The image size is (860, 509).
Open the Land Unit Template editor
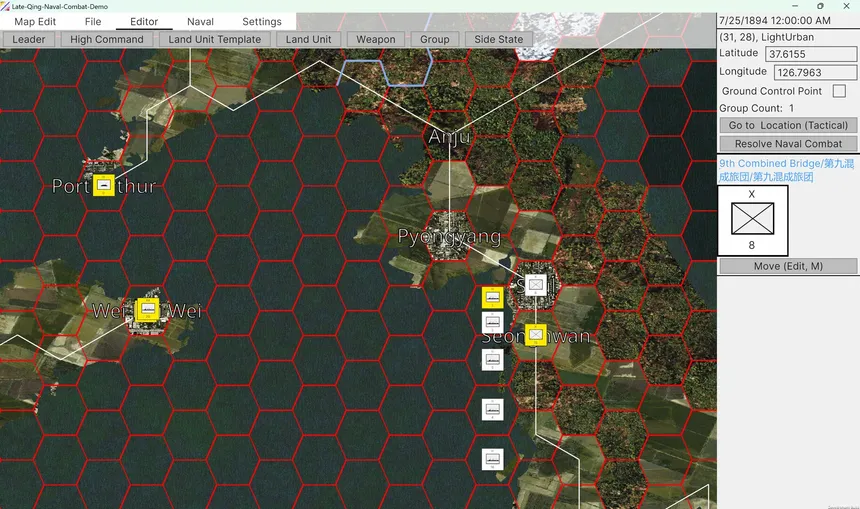click(214, 39)
